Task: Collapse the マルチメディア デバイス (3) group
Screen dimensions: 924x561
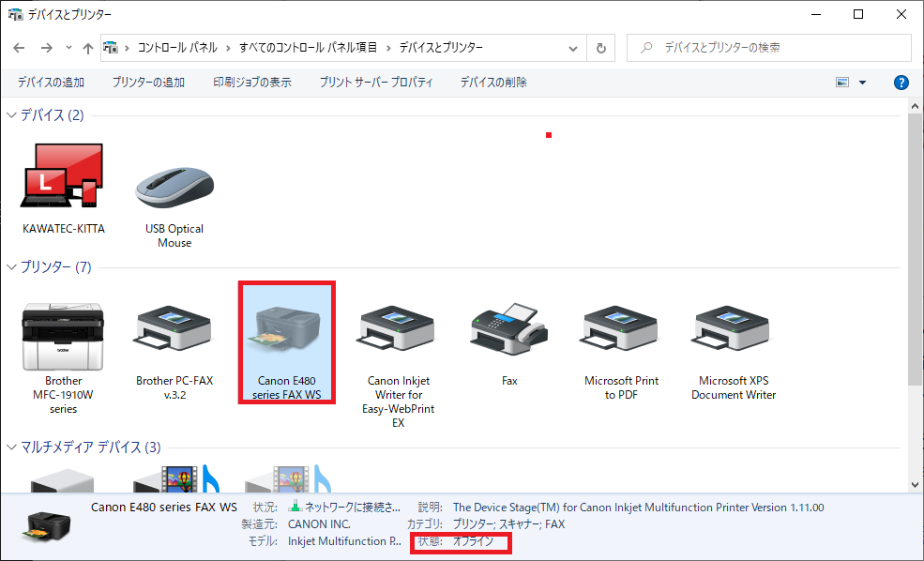Action: (x=12, y=447)
